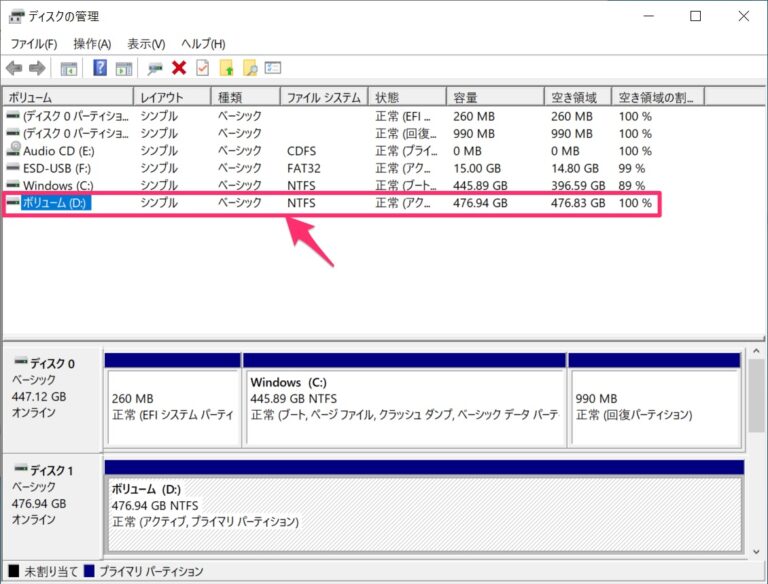
Task: Click the disk pane scroll up arrow
Action: click(756, 351)
